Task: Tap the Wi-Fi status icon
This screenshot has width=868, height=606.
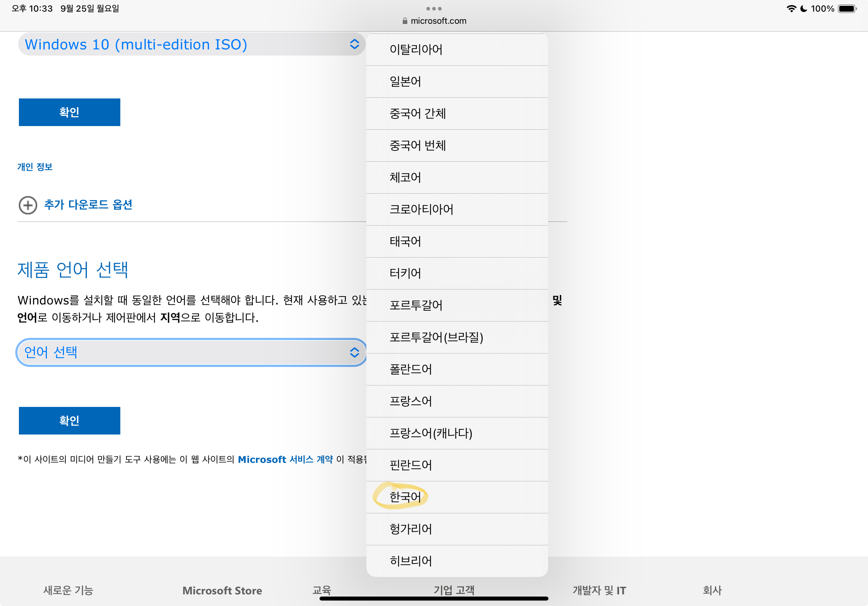Action: pos(791,8)
